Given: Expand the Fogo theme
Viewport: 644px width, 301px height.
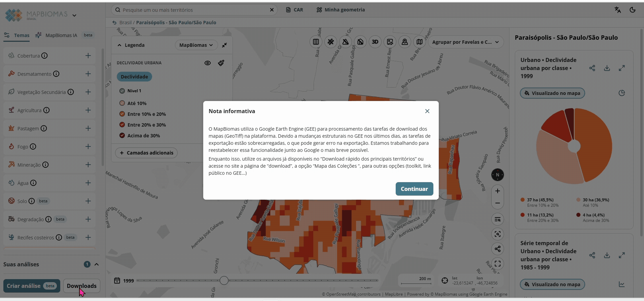Looking at the screenshot, I should [x=88, y=146].
